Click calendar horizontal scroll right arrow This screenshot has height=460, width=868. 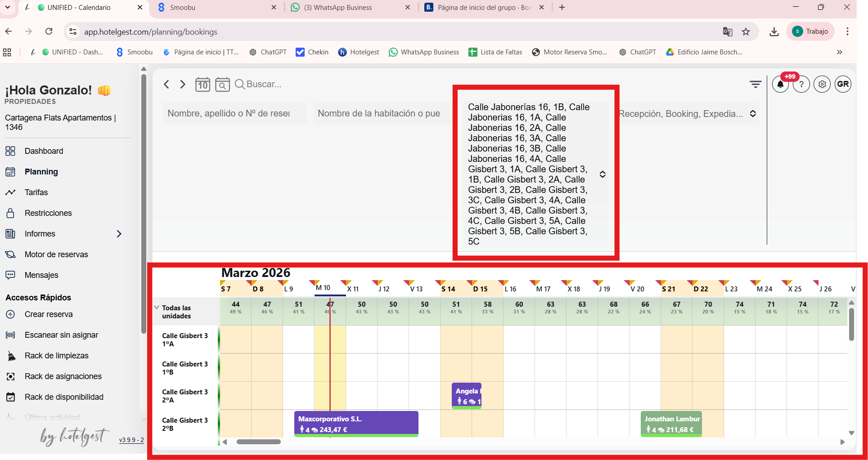(x=842, y=442)
